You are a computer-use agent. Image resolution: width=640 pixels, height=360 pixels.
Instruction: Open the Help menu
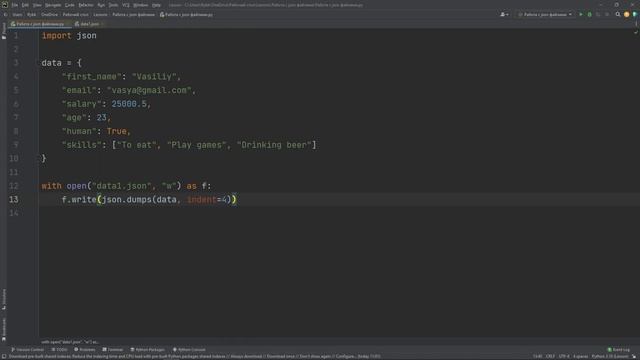(x=156, y=5)
